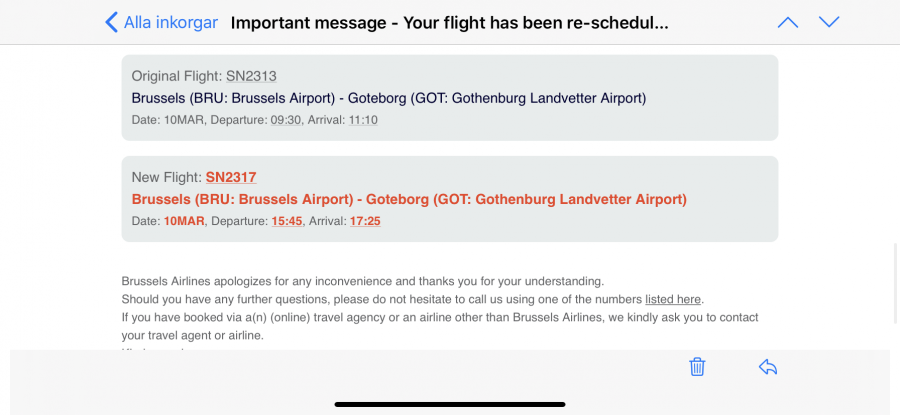The width and height of the screenshot is (900, 415).
Task: Tap the home indicator bar
Action: pyautogui.click(x=449, y=404)
